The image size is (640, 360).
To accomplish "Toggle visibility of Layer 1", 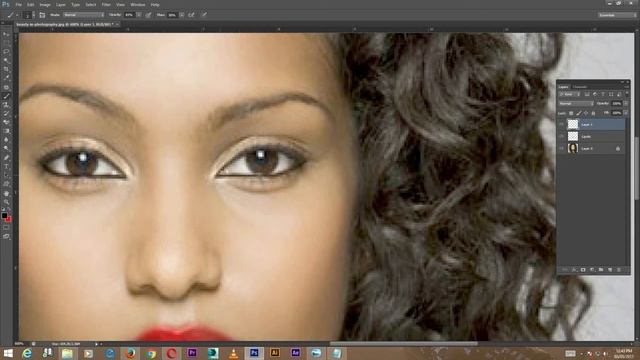I will (562, 124).
